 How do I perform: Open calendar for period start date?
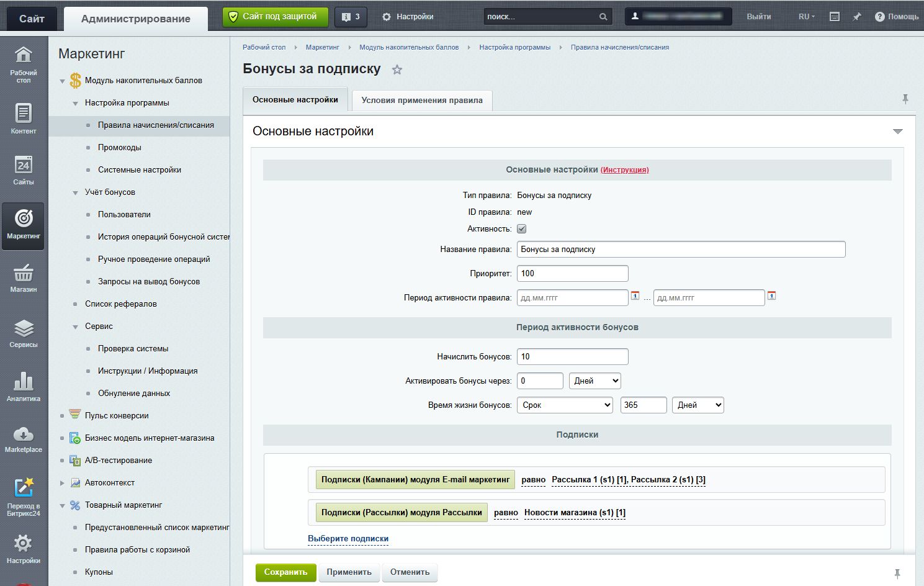635,295
